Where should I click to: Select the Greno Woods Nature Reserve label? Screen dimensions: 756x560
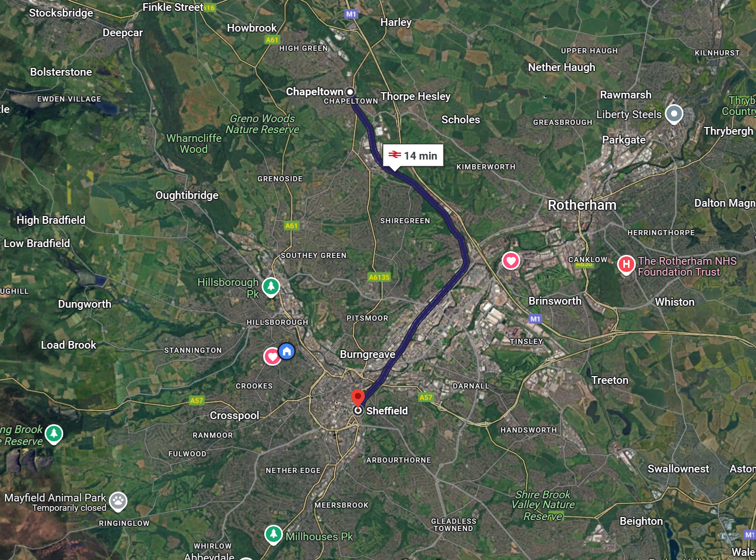click(x=262, y=124)
